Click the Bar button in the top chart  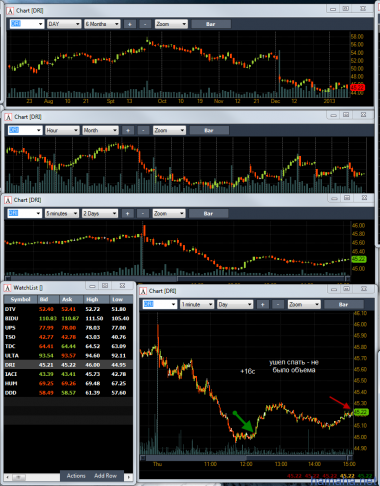211,24
